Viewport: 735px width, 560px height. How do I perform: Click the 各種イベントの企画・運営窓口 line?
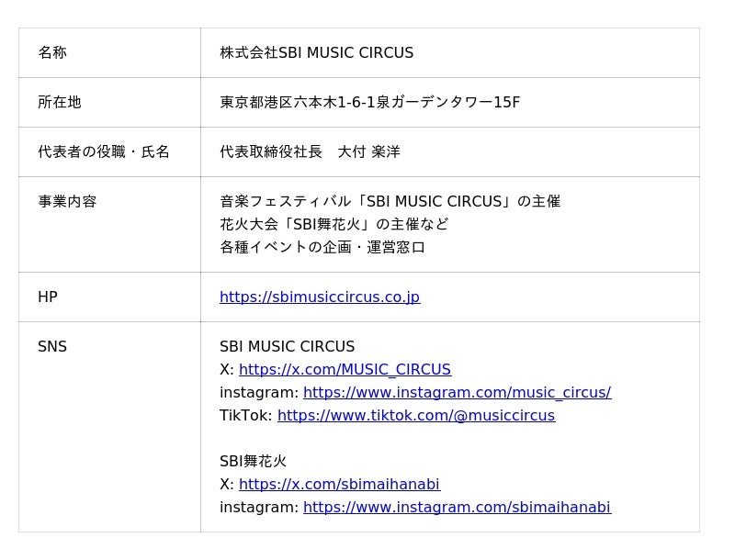click(322, 248)
